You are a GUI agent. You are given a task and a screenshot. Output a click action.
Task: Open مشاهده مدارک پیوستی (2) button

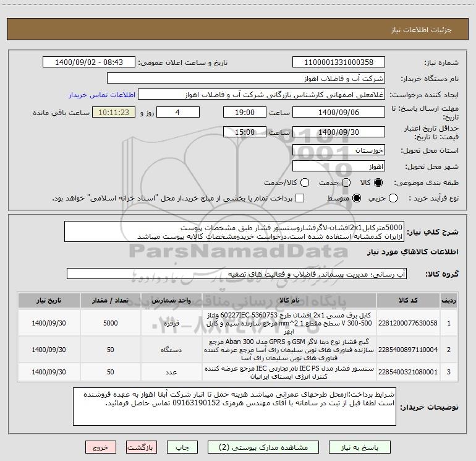point(263,447)
